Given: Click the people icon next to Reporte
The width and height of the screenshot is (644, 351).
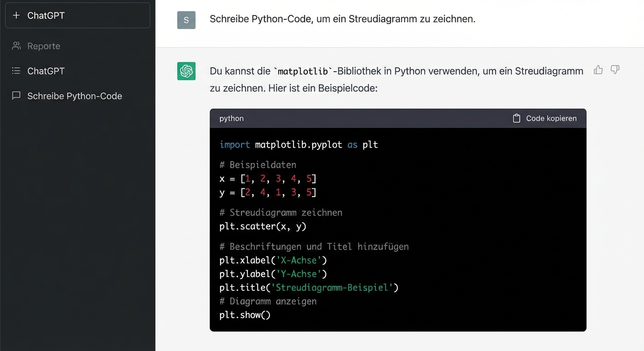Looking at the screenshot, I should point(16,46).
